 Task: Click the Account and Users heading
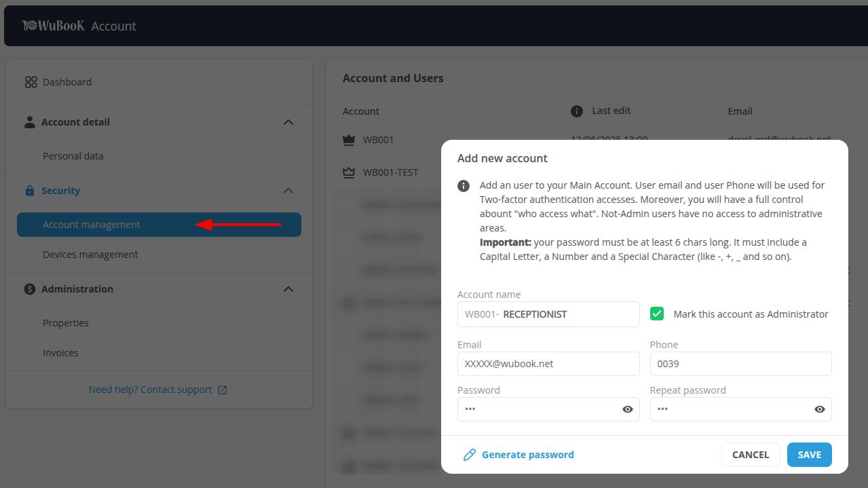393,78
